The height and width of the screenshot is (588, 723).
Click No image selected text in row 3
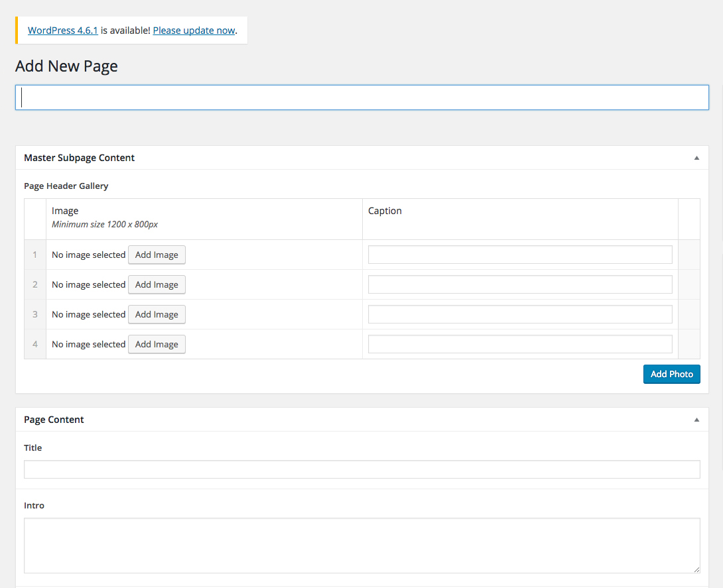click(88, 314)
